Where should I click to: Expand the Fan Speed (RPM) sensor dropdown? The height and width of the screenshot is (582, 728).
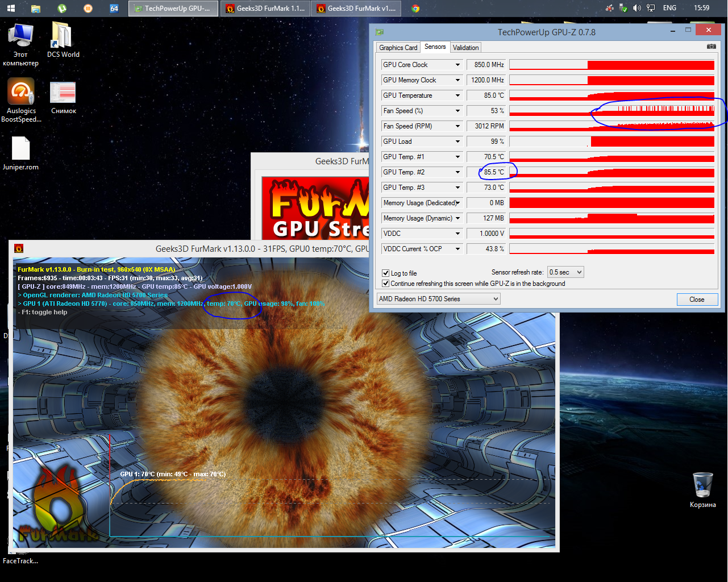point(457,126)
